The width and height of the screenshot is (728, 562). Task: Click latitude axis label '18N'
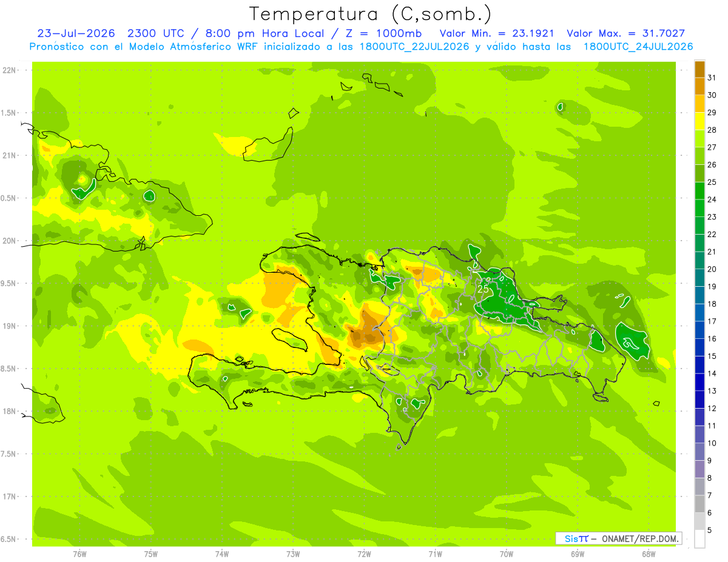click(x=9, y=412)
